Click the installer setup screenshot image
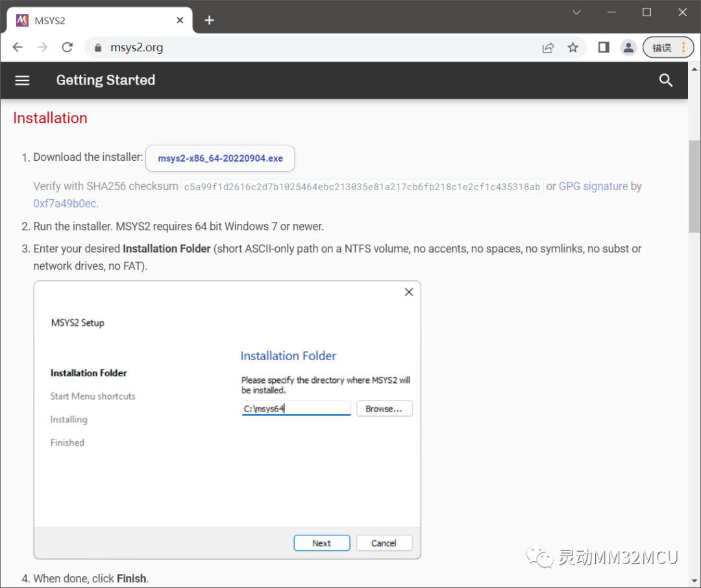Screen dimensions: 701x588 click(227, 420)
